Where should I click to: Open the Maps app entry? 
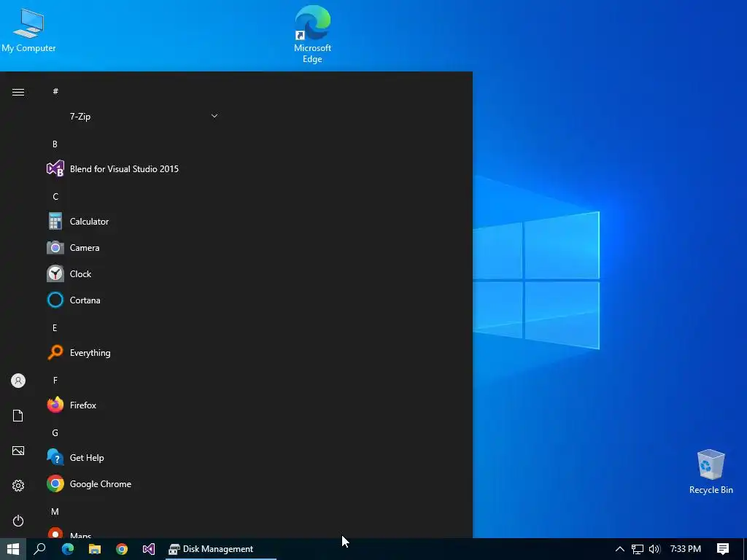click(x=135, y=532)
